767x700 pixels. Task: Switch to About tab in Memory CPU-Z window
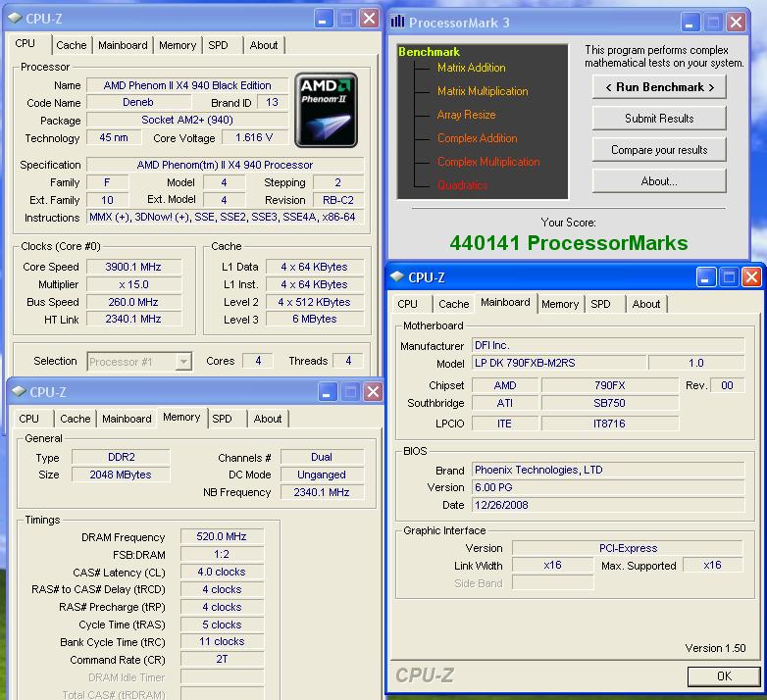[268, 419]
